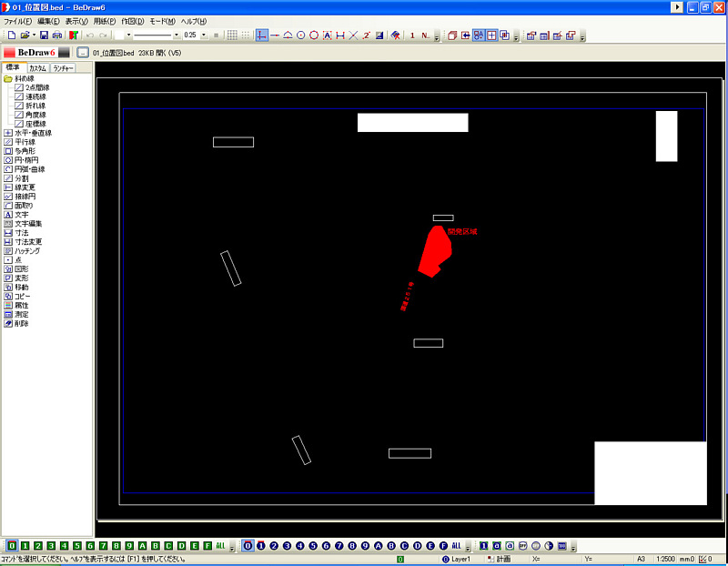
Task: Open the line width 0.25 dropdown
Action: coord(204,35)
